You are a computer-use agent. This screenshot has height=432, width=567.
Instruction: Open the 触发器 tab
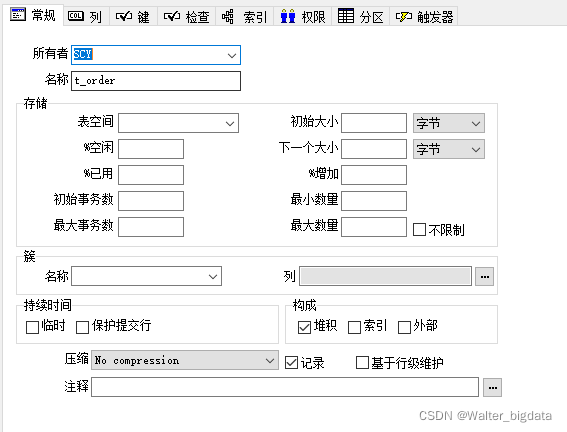pos(424,17)
